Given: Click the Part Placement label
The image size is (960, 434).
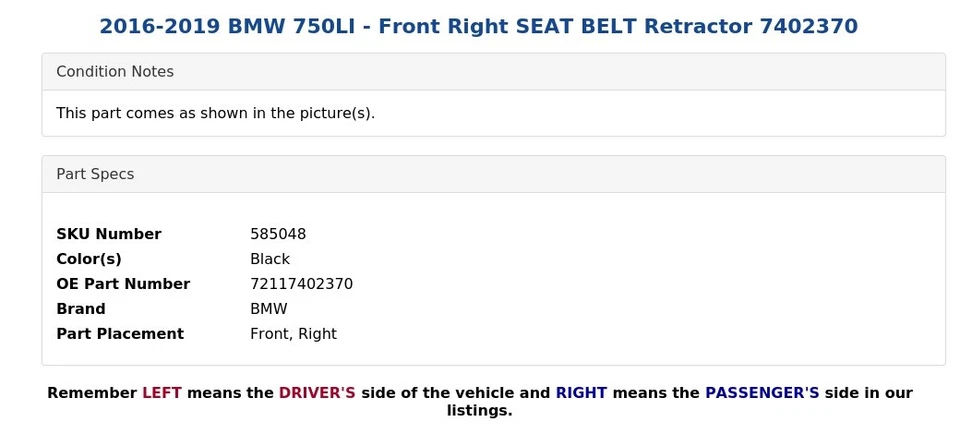Looking at the screenshot, I should pyautogui.click(x=120, y=334).
